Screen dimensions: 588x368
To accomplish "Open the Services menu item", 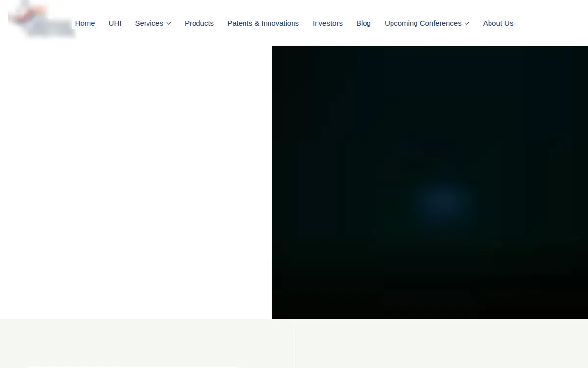I will coord(149,23).
